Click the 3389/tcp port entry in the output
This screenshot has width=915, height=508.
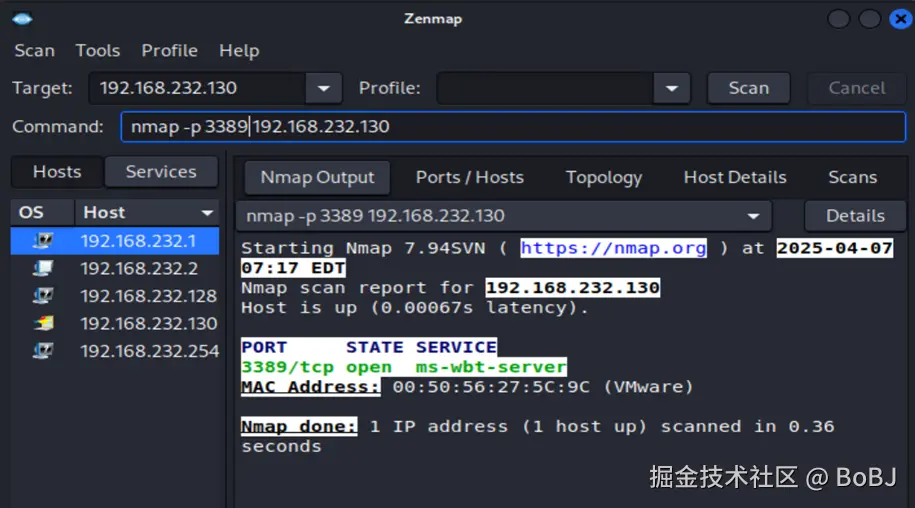point(287,367)
